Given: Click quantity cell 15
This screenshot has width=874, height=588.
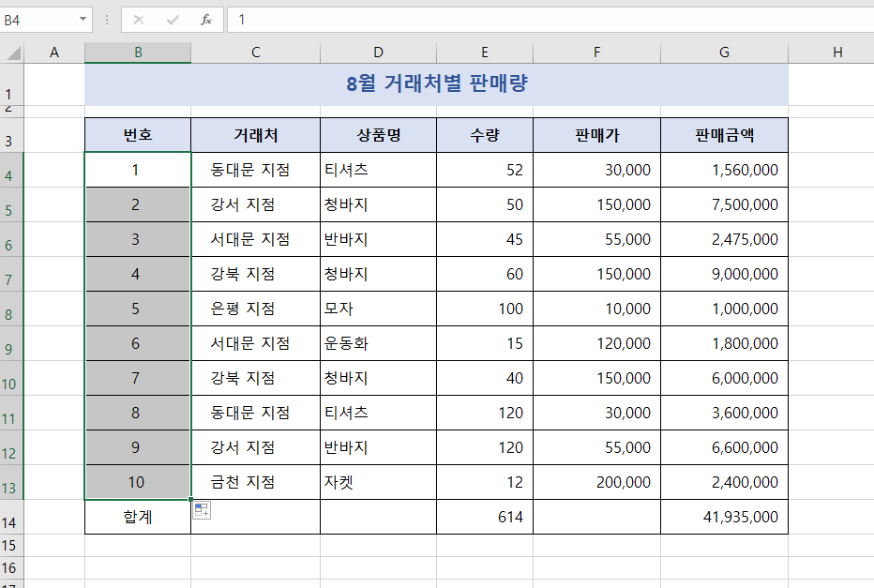Looking at the screenshot, I should pos(485,343).
